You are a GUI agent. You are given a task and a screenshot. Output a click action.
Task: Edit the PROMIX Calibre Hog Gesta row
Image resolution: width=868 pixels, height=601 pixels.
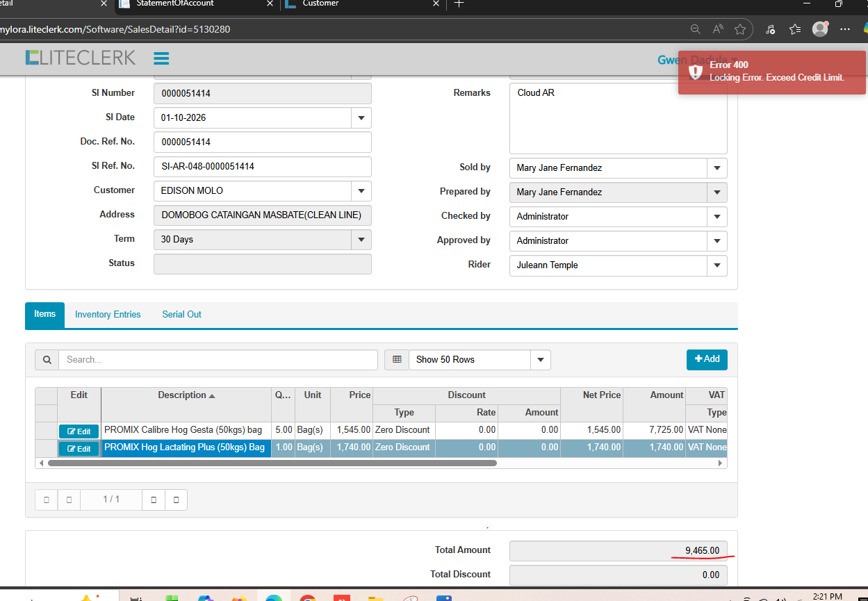(79, 431)
